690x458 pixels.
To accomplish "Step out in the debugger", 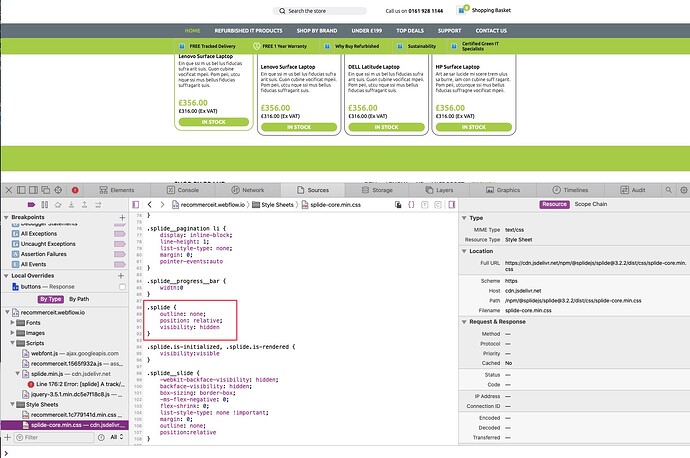I will (x=84, y=205).
